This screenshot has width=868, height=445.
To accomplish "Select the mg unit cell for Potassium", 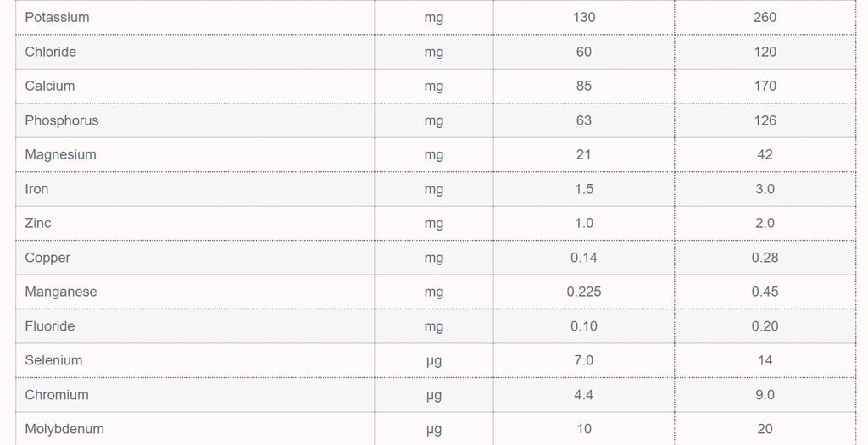I will coord(433,17).
